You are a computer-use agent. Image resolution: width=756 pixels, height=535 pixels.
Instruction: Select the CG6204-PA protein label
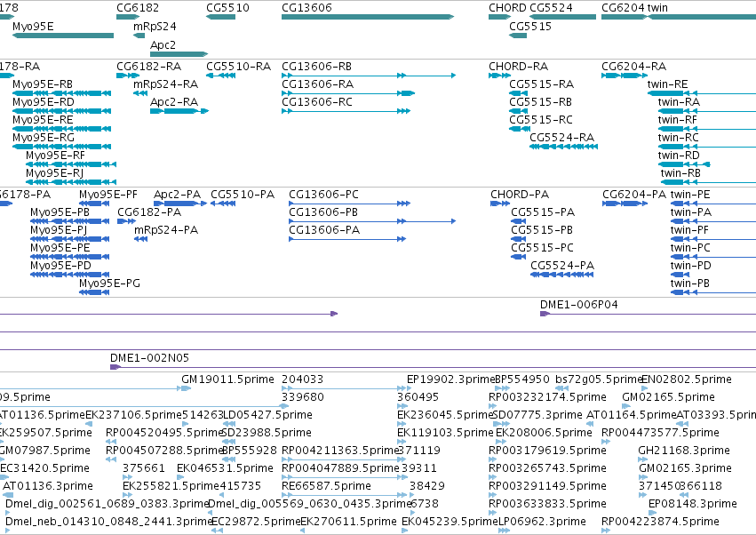point(634,195)
